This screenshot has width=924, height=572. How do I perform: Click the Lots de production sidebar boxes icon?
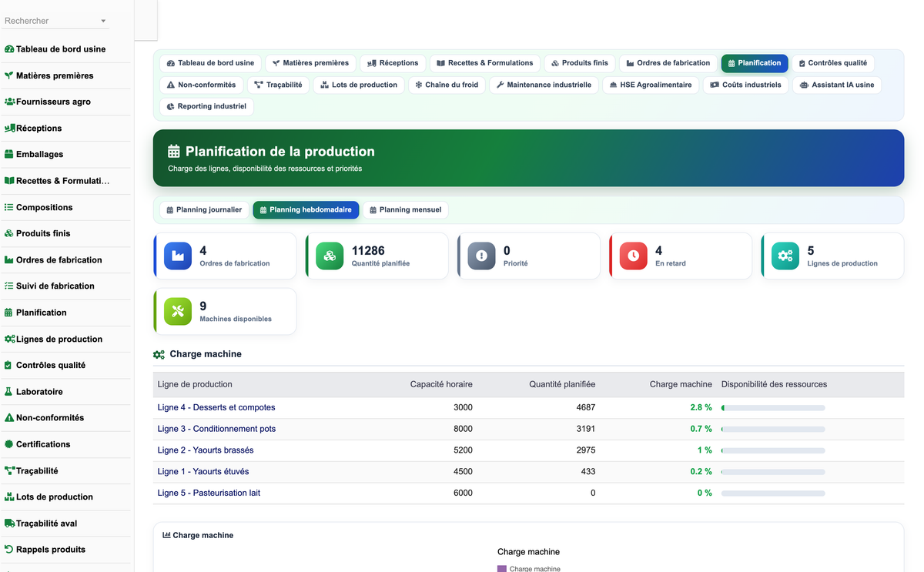tap(10, 497)
